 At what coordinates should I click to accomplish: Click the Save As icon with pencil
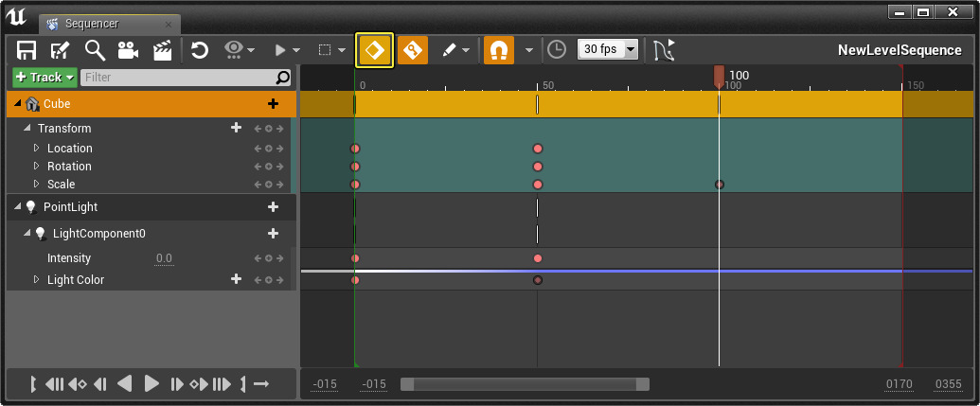pos(60,50)
